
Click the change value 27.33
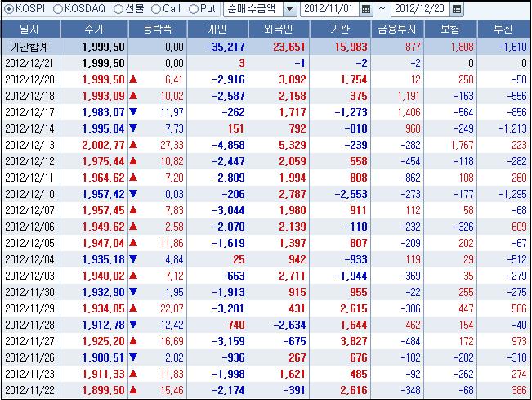pyautogui.click(x=172, y=145)
